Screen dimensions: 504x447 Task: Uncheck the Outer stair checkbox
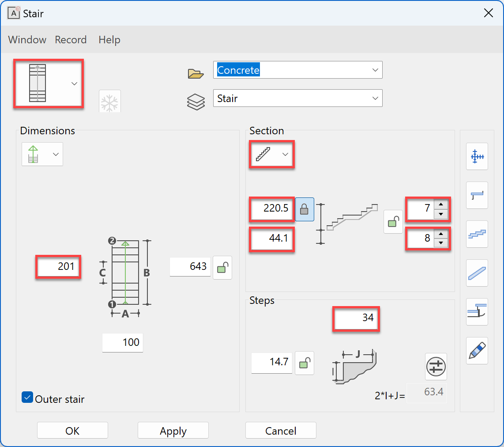click(x=27, y=398)
